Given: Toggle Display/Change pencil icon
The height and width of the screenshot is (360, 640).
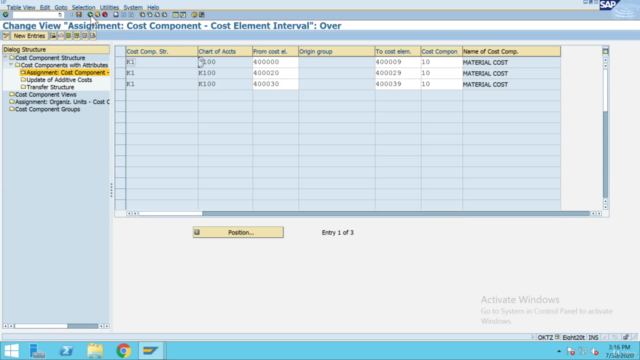Looking at the screenshot, I should (6, 36).
